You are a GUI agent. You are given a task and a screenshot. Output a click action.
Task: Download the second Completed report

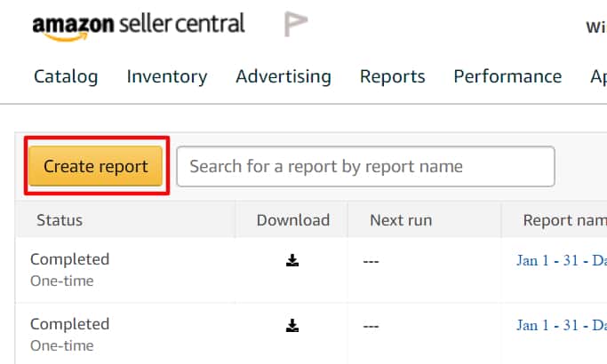coord(292,325)
